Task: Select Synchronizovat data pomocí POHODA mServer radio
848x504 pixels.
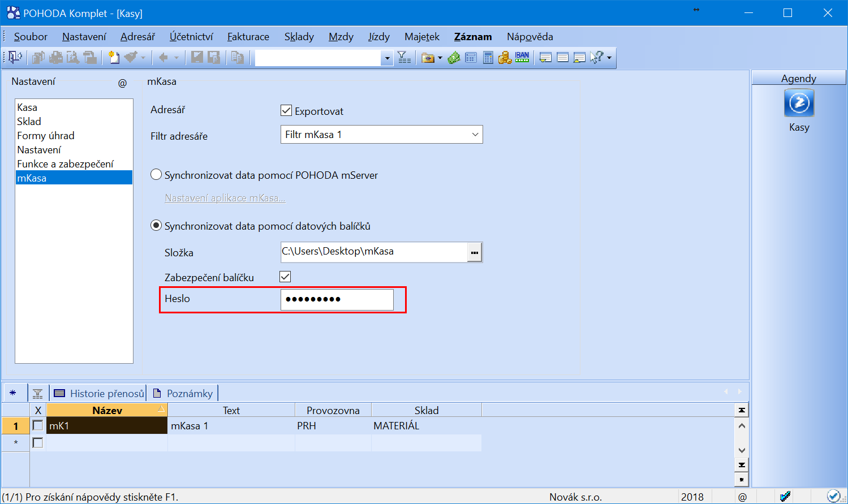Action: (156, 175)
